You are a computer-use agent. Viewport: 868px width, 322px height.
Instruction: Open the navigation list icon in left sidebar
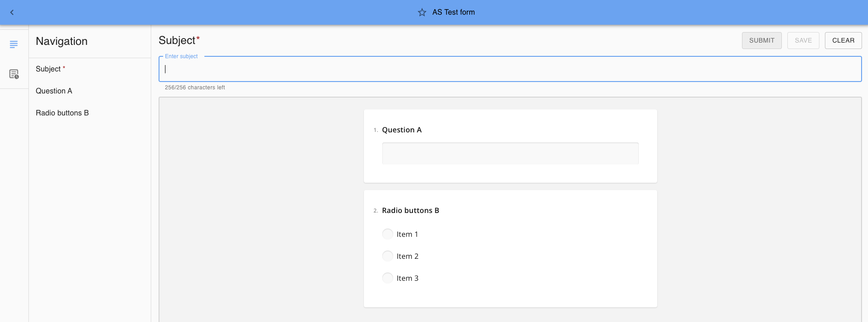14,44
